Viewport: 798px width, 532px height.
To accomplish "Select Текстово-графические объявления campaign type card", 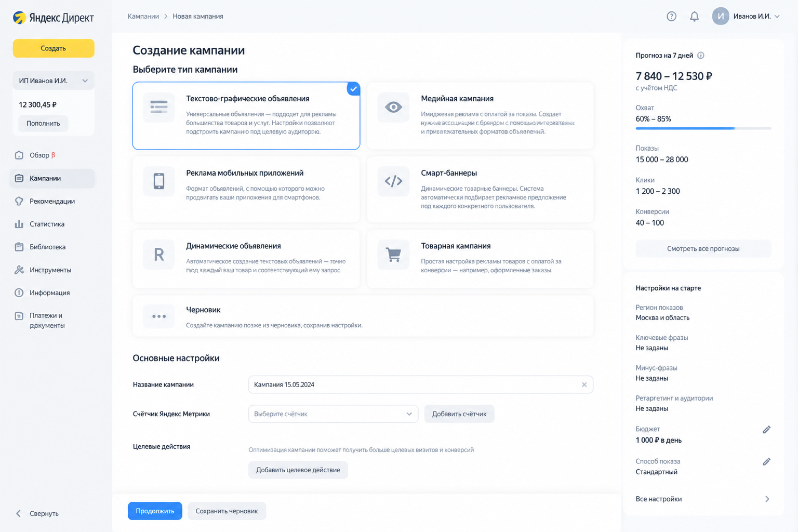I will [x=246, y=115].
